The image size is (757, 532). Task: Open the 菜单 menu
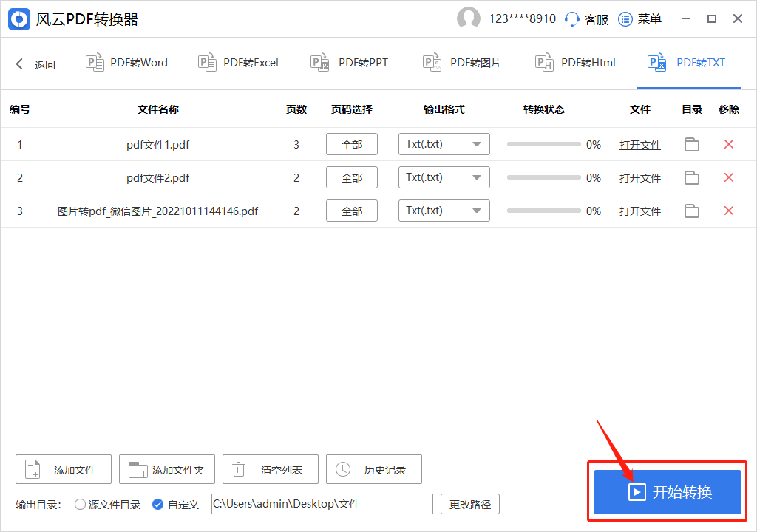pyautogui.click(x=639, y=19)
